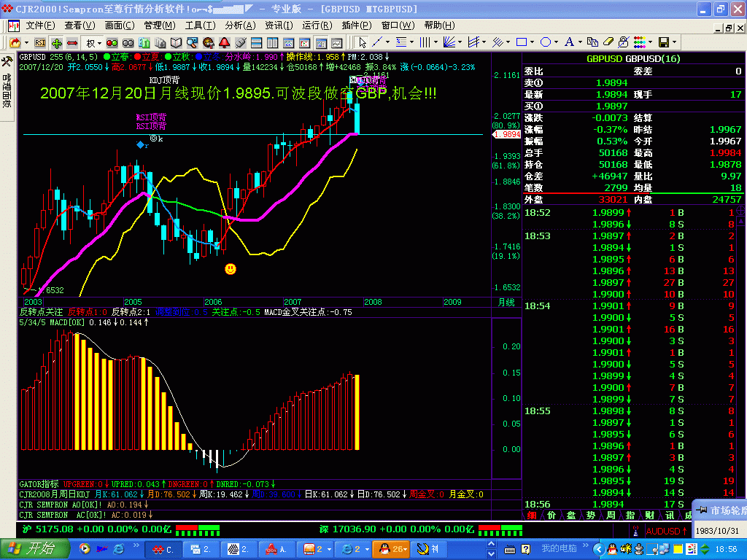Image resolution: width=747 pixels, height=560 pixels.
Task: Click the 1983/10/31 date field
Action: 716,530
